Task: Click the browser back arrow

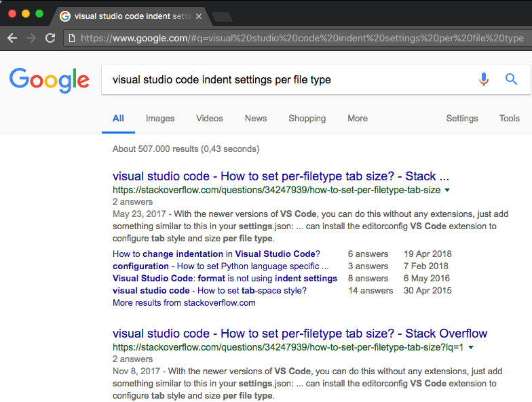Action: pos(12,38)
